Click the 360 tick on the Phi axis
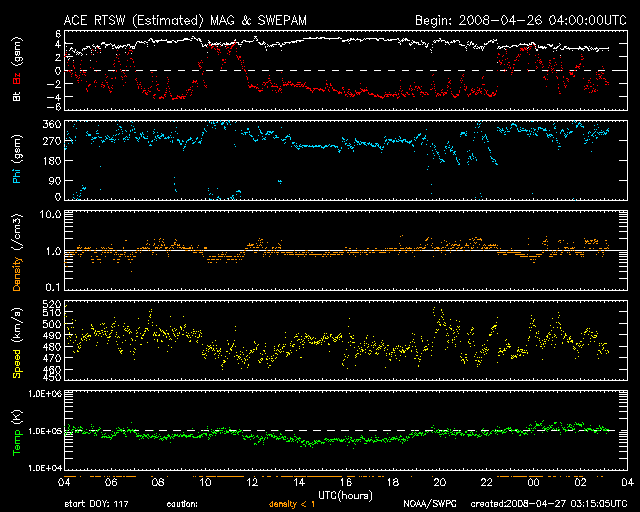The image size is (640, 512). click(x=53, y=124)
